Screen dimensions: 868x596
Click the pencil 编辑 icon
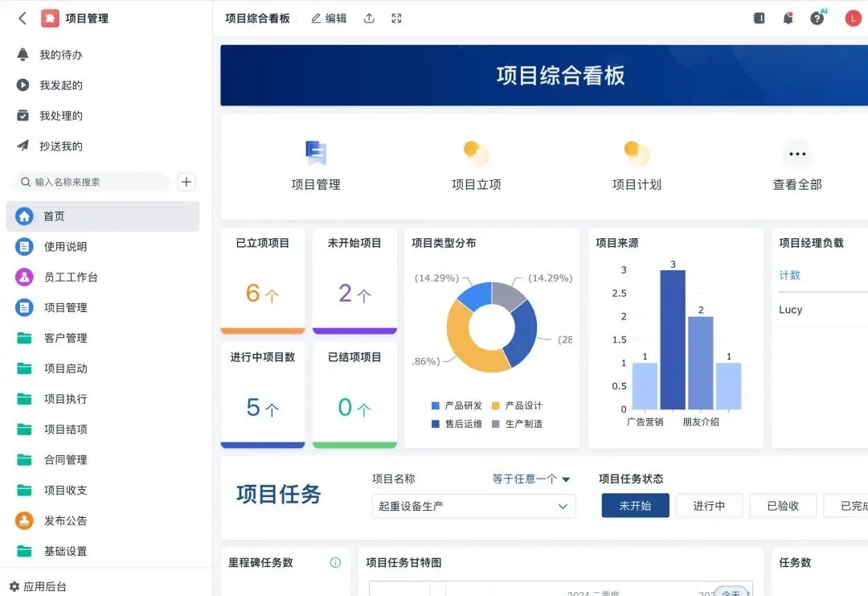pos(316,18)
